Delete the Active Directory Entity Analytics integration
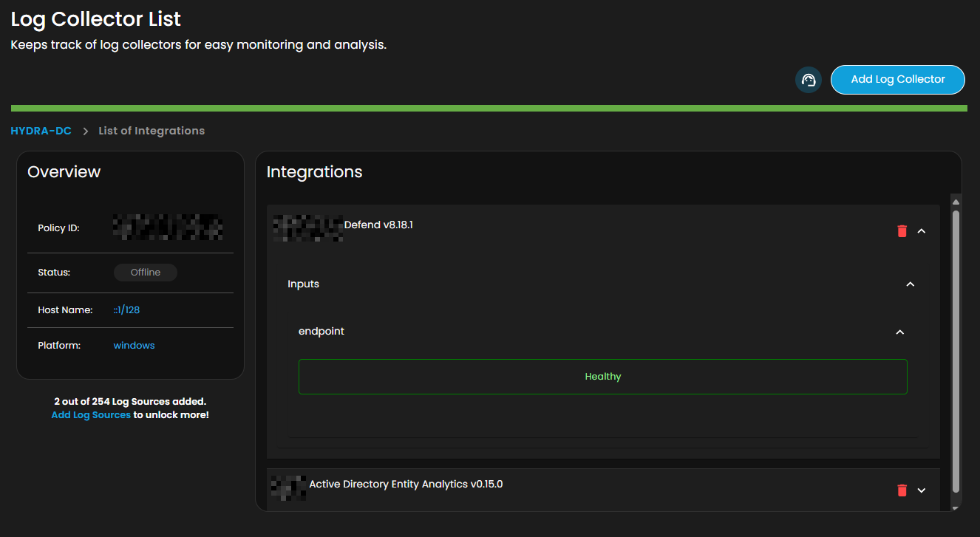980x537 pixels. coord(902,490)
